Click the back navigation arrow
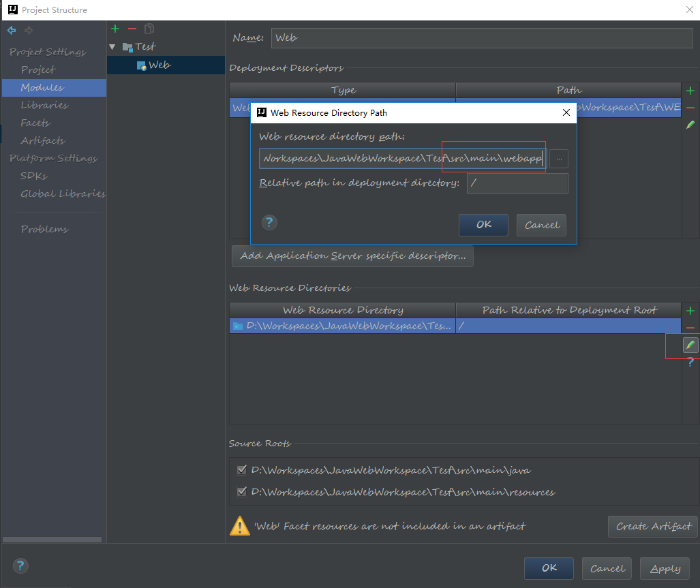 [12, 31]
